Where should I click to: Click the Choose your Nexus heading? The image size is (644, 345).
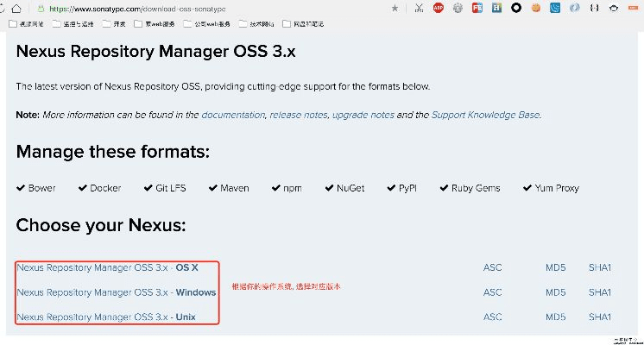[101, 225]
